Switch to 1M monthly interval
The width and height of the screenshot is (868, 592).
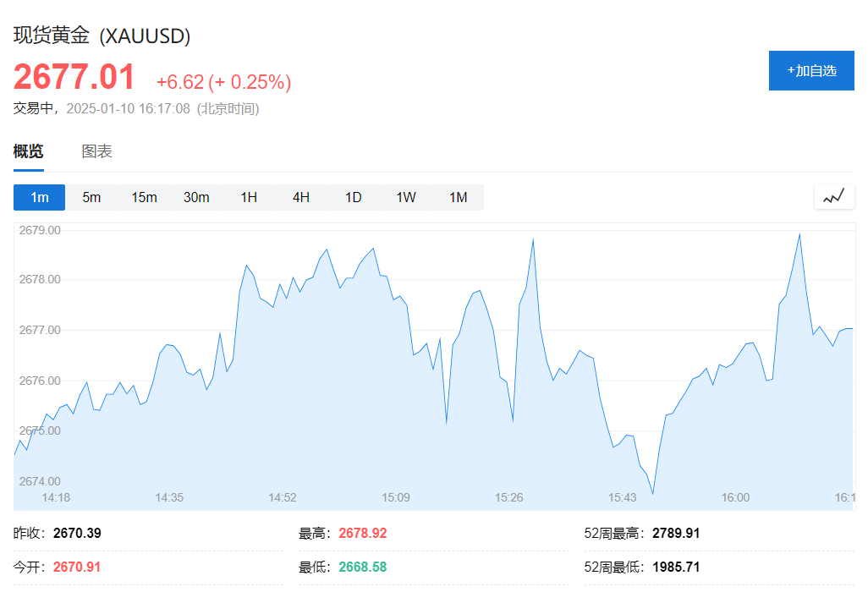pyautogui.click(x=458, y=197)
